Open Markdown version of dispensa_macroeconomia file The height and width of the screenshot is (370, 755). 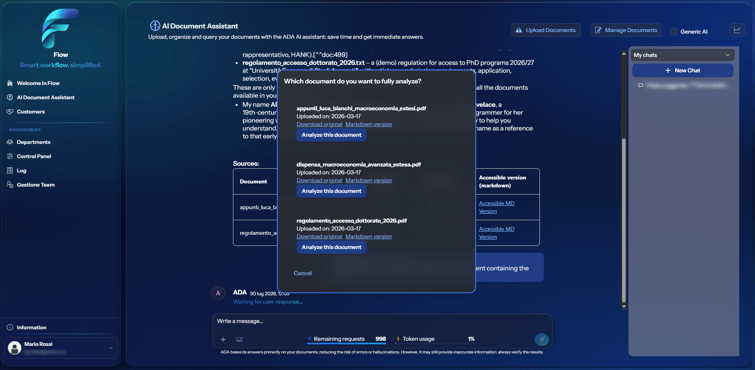[x=369, y=180]
